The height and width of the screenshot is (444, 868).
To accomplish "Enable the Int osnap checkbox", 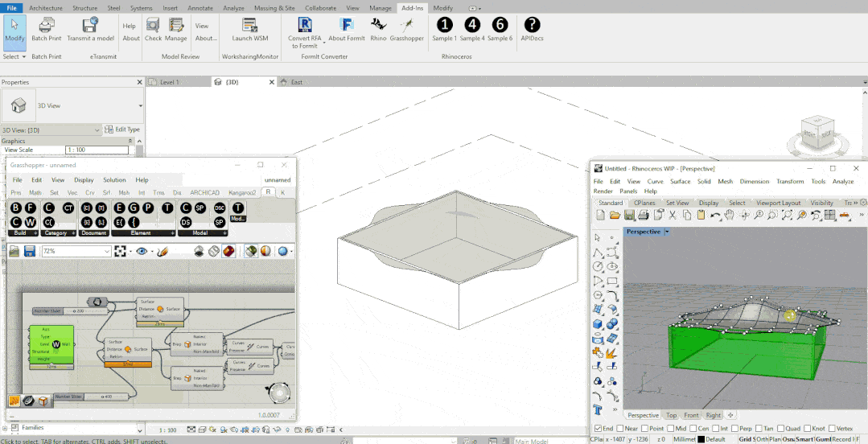I will (x=716, y=429).
